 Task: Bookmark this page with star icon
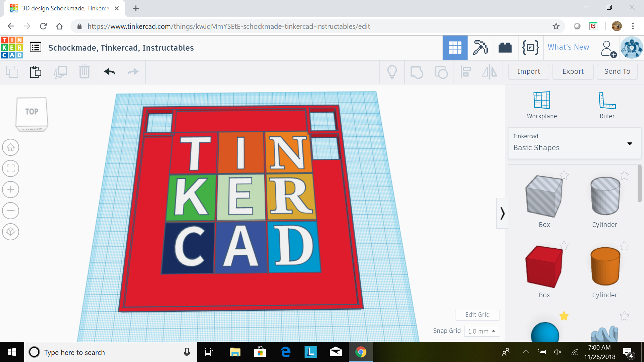[x=556, y=26]
